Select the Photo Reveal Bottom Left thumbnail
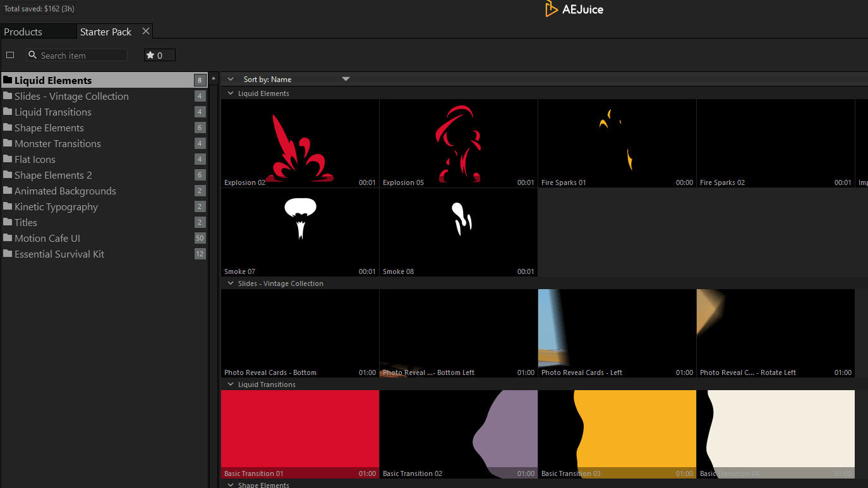The image size is (868, 488). coord(459,333)
